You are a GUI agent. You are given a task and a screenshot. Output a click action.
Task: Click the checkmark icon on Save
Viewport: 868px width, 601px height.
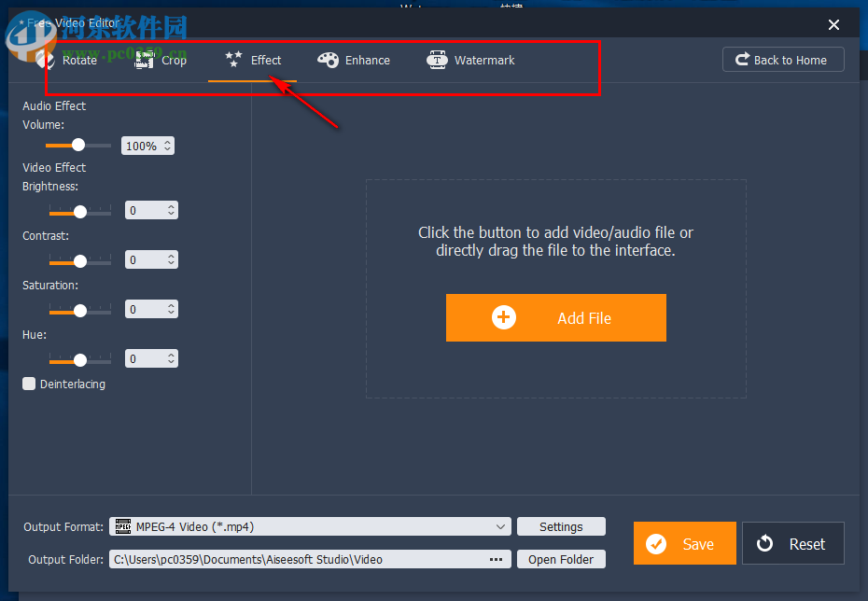[x=656, y=543]
